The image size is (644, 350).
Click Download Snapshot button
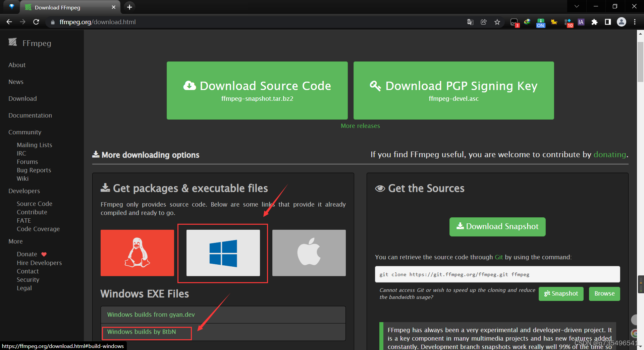[497, 227]
